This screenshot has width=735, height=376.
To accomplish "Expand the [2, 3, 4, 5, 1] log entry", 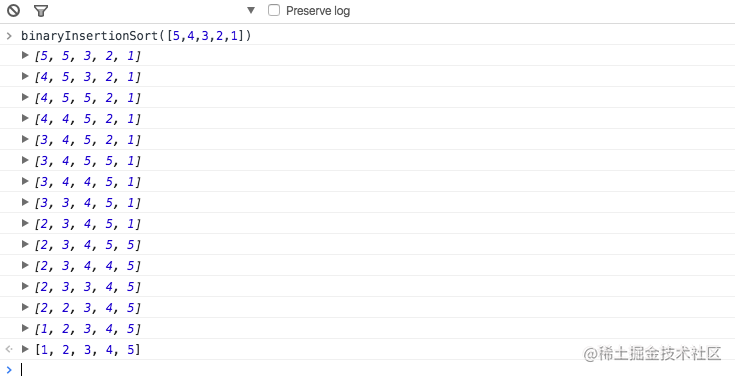I will click(25, 223).
